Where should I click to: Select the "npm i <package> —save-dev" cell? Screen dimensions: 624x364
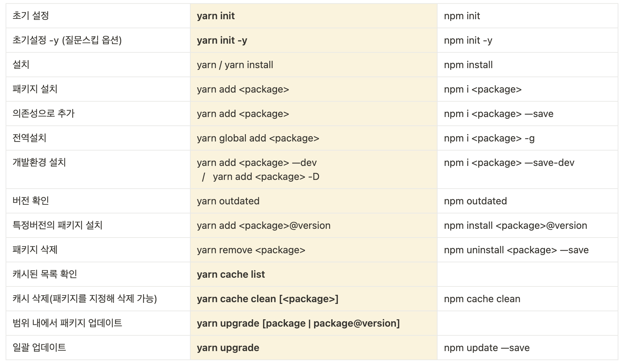[509, 163]
